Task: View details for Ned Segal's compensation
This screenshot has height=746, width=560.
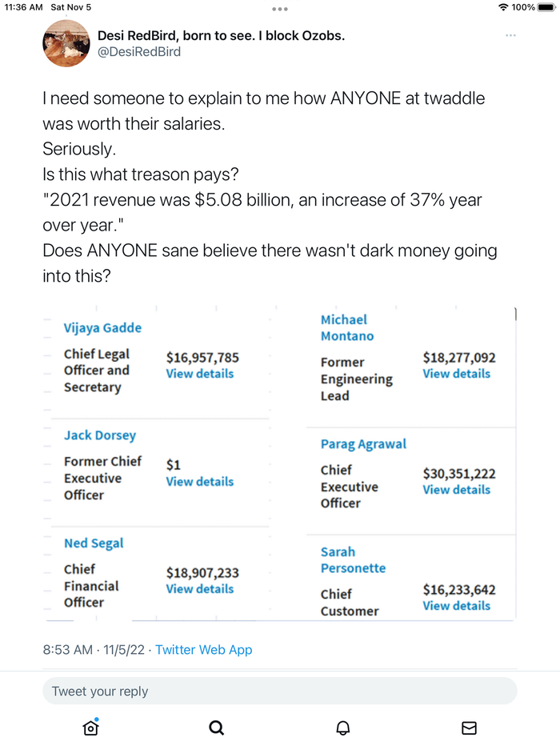Action: click(x=199, y=589)
